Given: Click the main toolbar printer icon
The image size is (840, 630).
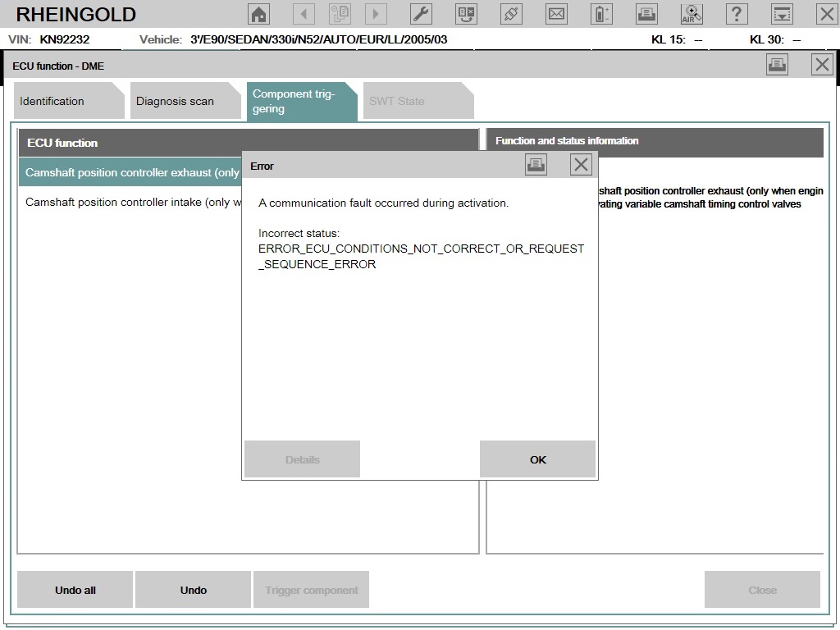Looking at the screenshot, I should [647, 14].
